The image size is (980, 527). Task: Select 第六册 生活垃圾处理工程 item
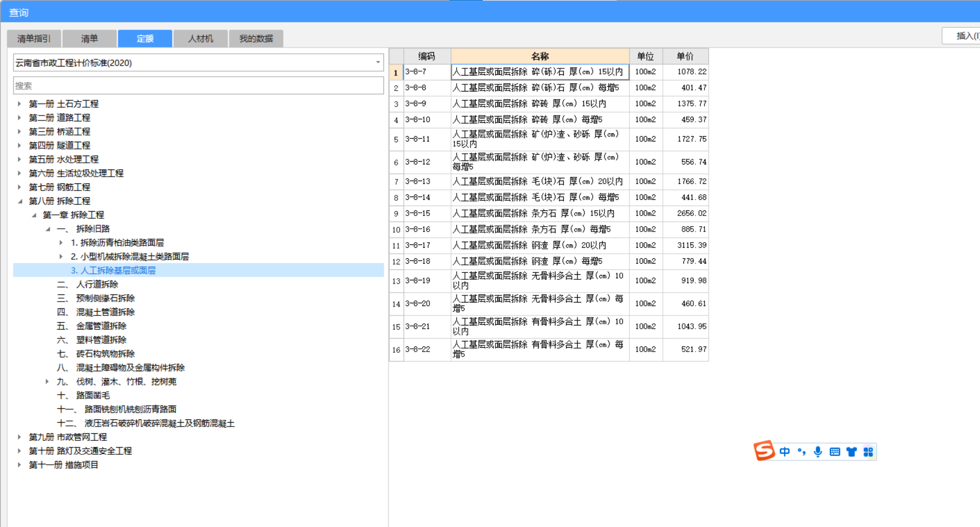click(76, 173)
